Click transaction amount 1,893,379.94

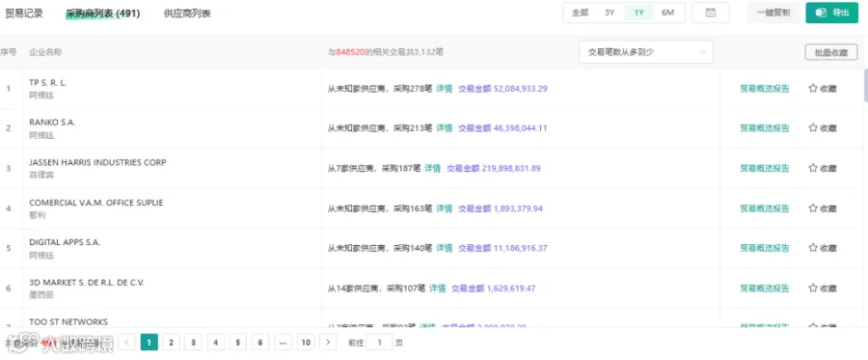518,208
